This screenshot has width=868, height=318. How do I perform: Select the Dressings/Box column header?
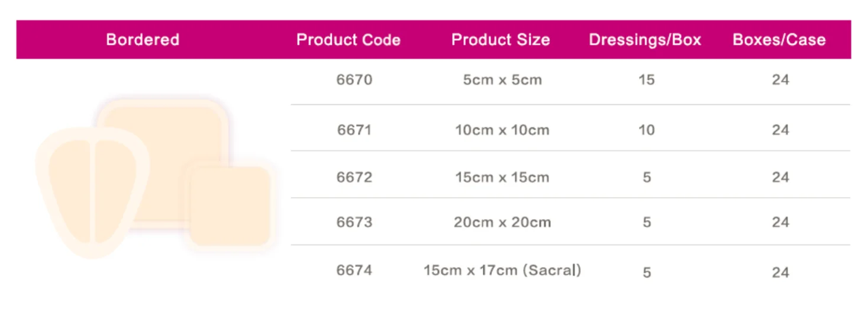[645, 40]
